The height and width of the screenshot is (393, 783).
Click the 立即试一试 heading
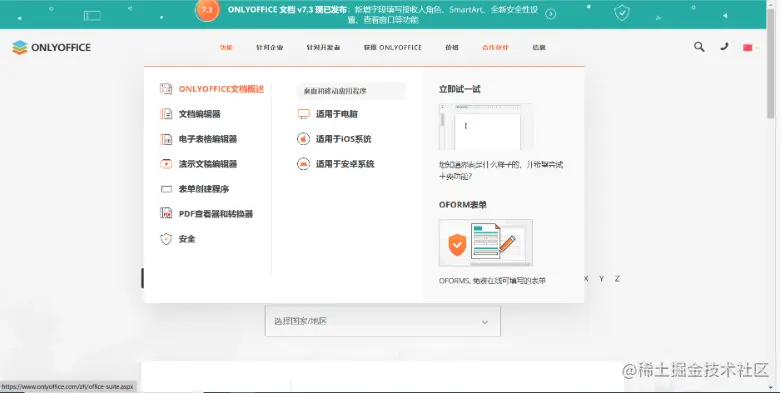click(459, 89)
